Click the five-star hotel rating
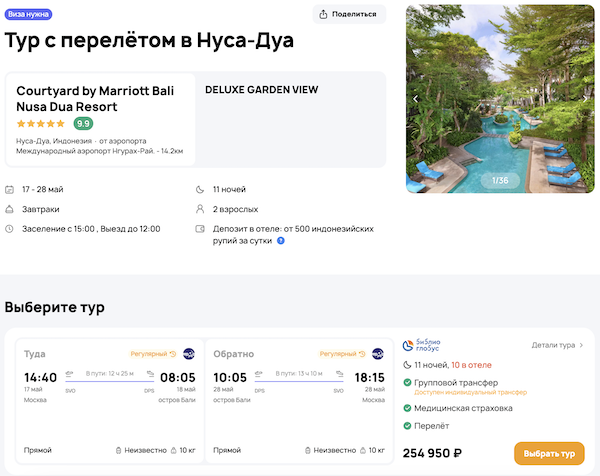This screenshot has height=476, width=600. click(x=41, y=124)
